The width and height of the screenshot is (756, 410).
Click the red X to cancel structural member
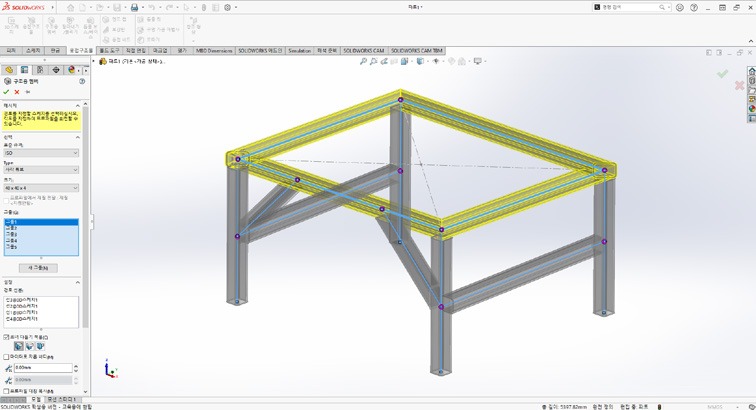point(17,91)
